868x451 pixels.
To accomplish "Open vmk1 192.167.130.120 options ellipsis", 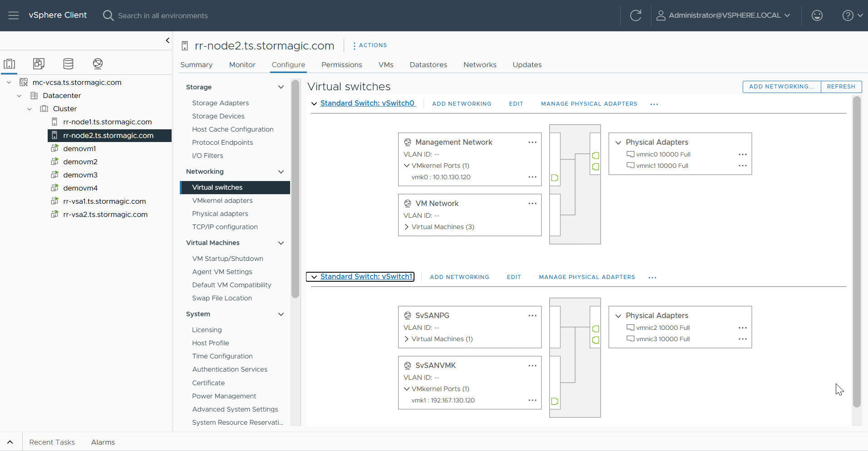I will pyautogui.click(x=533, y=400).
